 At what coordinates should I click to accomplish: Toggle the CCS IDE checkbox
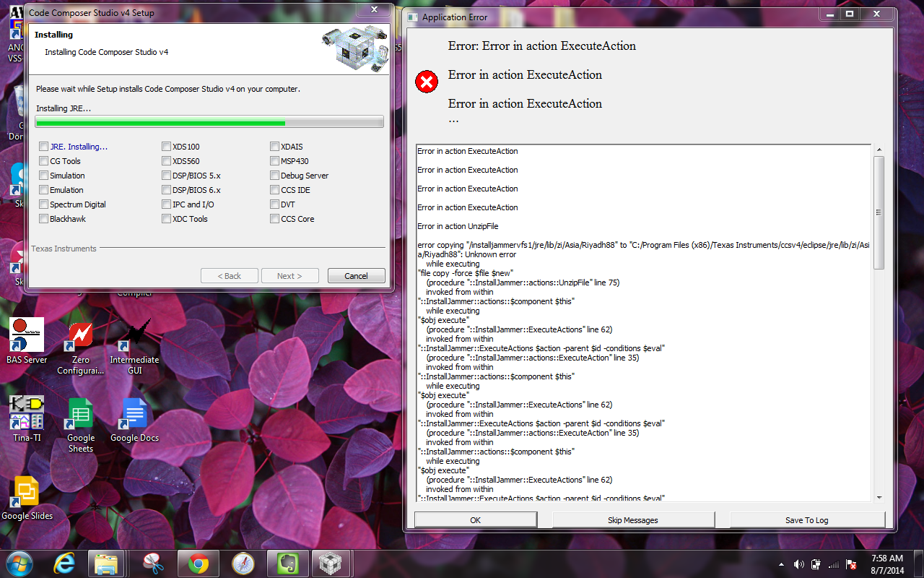click(275, 190)
